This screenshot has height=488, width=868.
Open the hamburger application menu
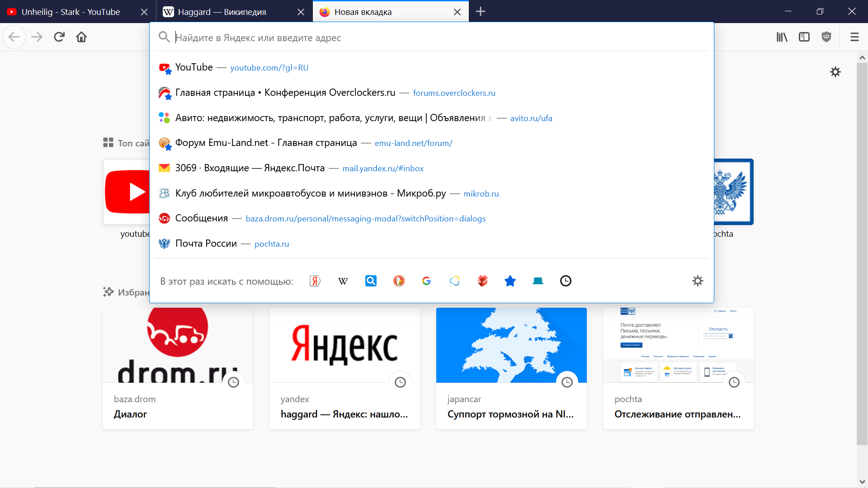(854, 37)
